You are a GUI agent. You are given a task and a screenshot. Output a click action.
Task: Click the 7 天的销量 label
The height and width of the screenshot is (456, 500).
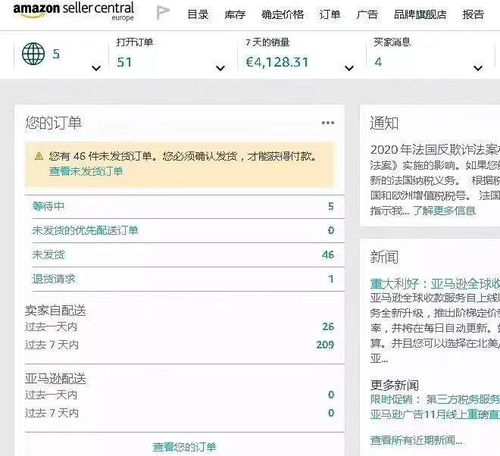[x=268, y=42]
